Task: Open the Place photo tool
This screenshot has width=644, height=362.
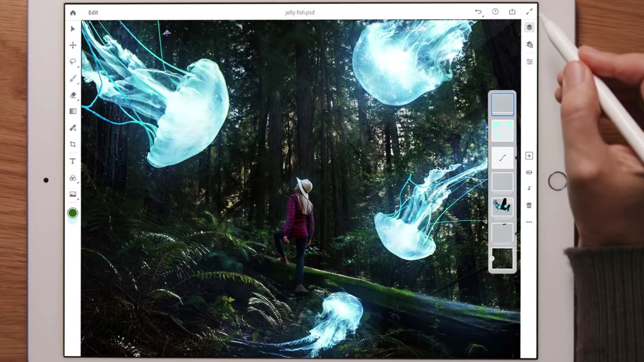Action: [x=72, y=194]
